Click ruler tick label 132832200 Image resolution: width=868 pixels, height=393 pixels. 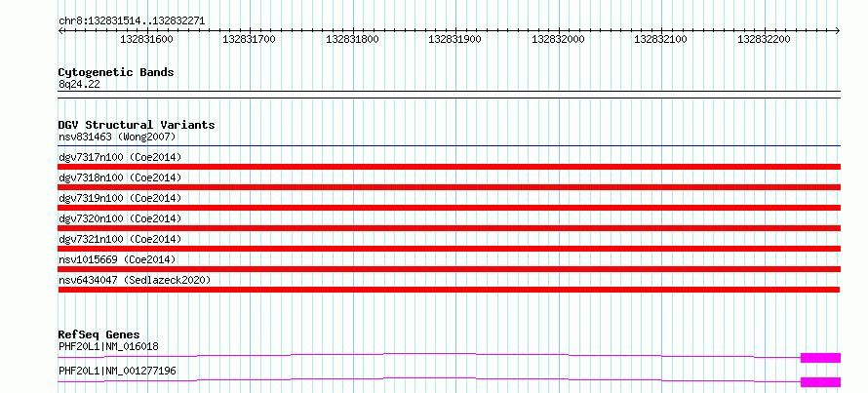(764, 39)
